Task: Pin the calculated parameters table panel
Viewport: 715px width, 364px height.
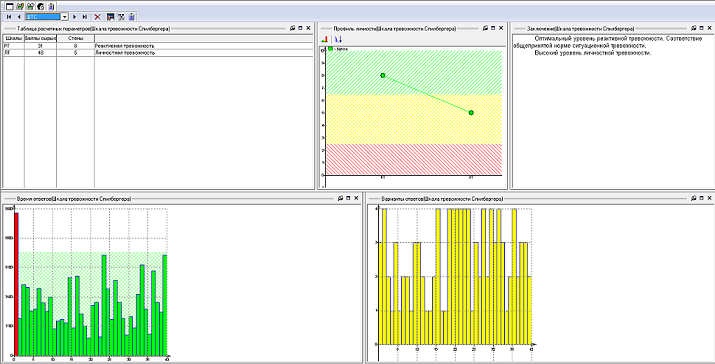Action: (x=292, y=28)
